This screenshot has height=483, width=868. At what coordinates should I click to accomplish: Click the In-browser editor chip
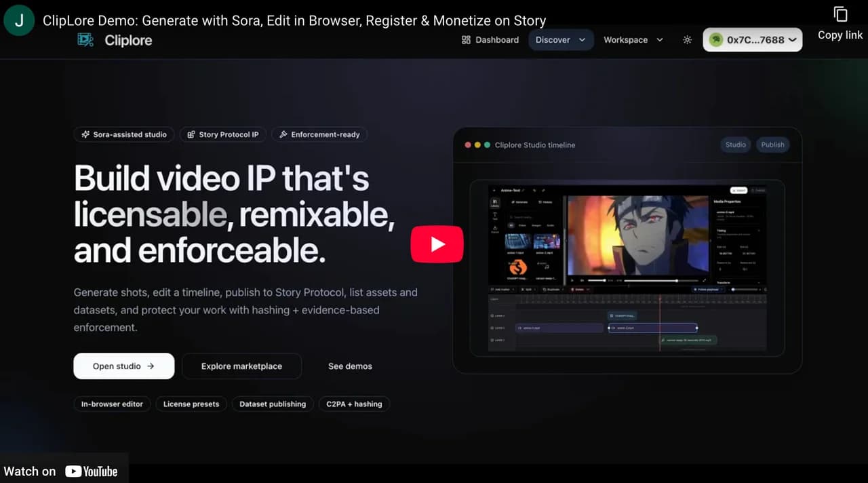(x=112, y=404)
